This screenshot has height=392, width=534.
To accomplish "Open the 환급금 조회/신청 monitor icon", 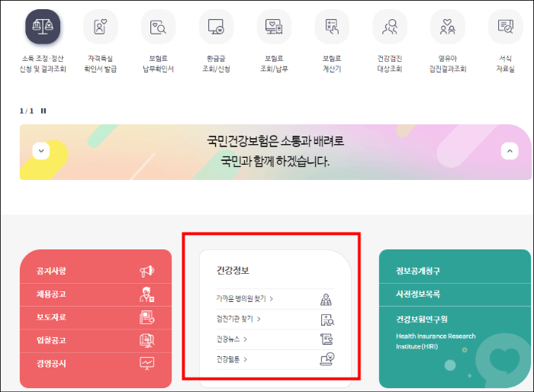I will [216, 27].
